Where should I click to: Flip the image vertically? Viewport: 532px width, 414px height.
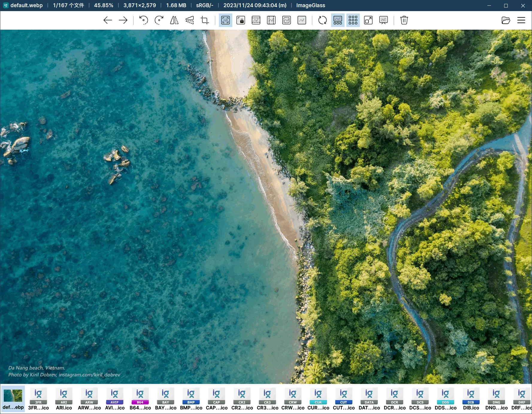click(190, 20)
